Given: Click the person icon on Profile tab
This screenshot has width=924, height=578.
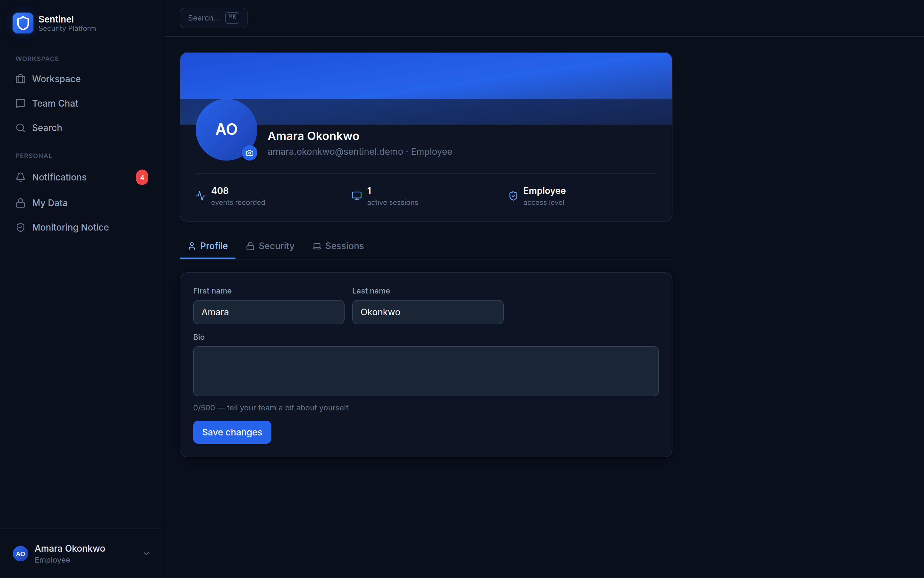Looking at the screenshot, I should point(192,246).
